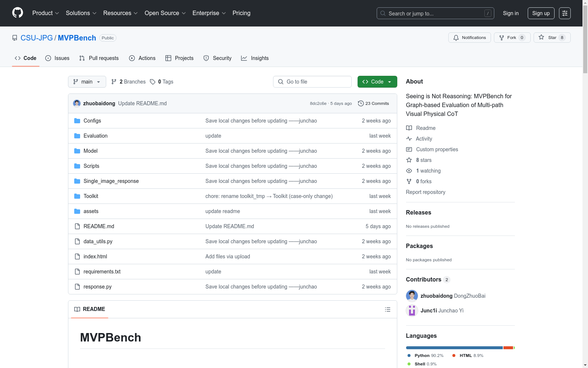Click Junc1i avatar in Contributors list

point(412,311)
